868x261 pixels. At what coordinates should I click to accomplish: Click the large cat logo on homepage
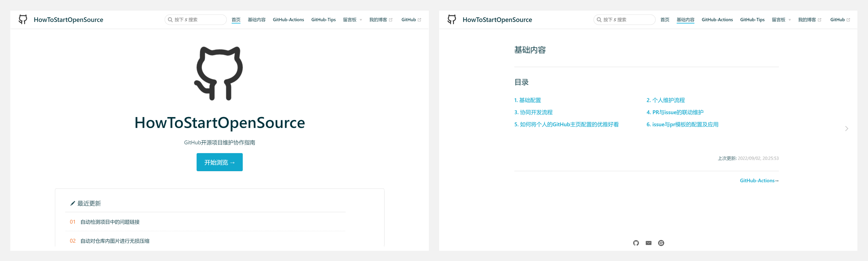[219, 73]
